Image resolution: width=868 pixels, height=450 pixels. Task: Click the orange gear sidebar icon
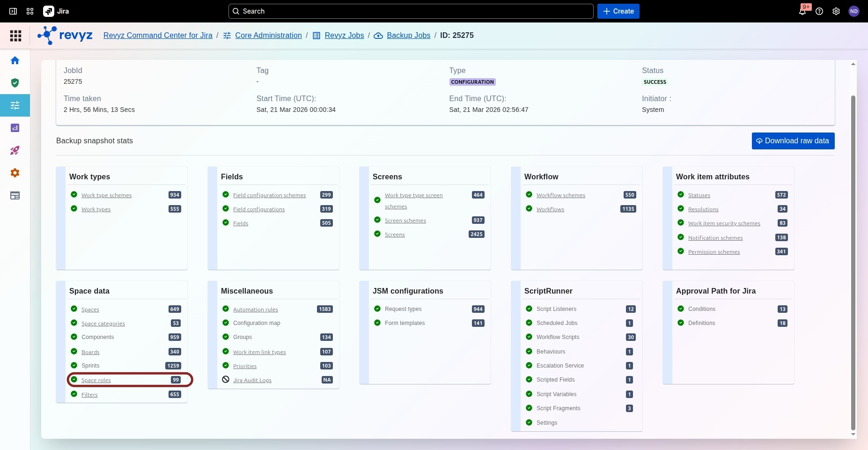point(15,173)
